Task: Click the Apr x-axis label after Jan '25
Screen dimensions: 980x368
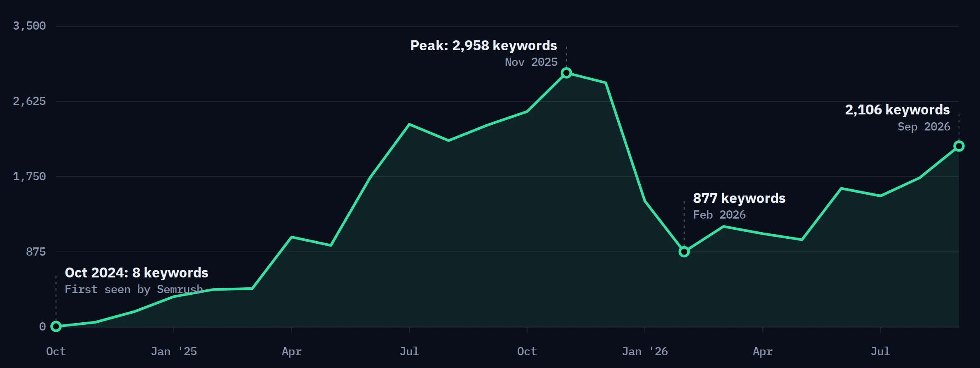Action: click(292, 352)
